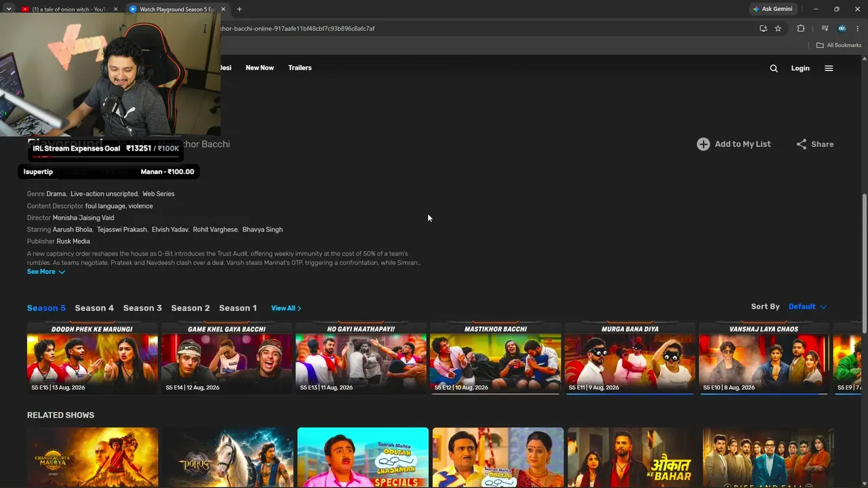
Task: Open the Porus related show
Action: click(x=228, y=457)
